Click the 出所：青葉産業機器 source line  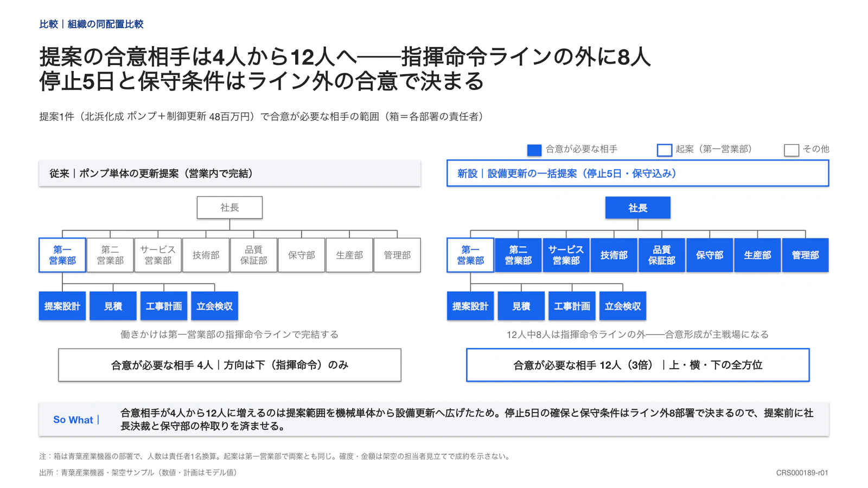139,472
